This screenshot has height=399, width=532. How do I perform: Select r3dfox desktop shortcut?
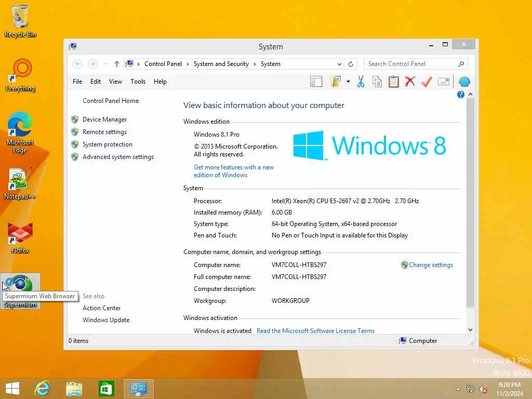tap(20, 238)
